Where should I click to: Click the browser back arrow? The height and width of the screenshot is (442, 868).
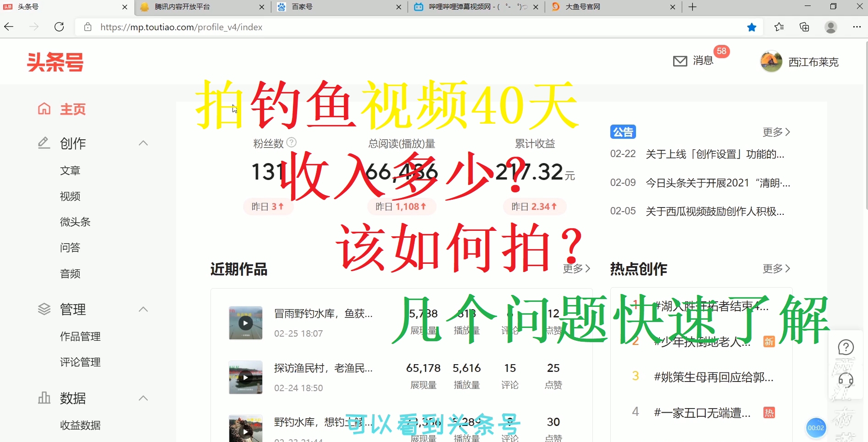tap(9, 27)
